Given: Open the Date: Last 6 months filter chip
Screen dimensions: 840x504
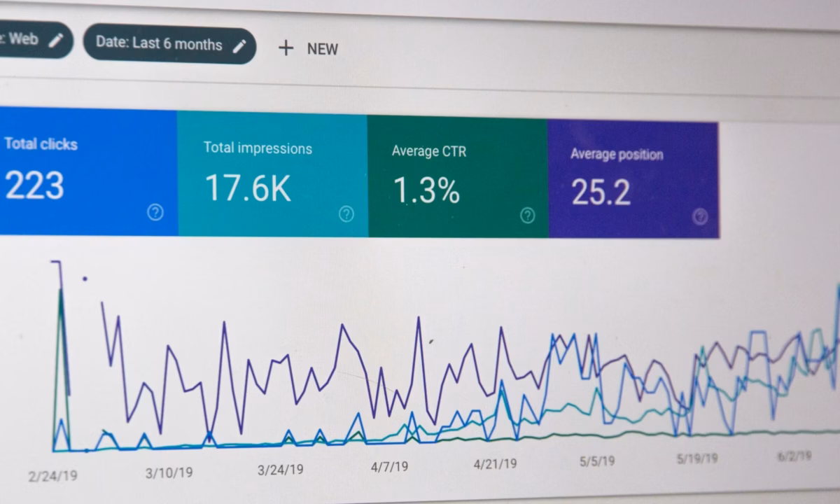Looking at the screenshot, I should click(161, 44).
